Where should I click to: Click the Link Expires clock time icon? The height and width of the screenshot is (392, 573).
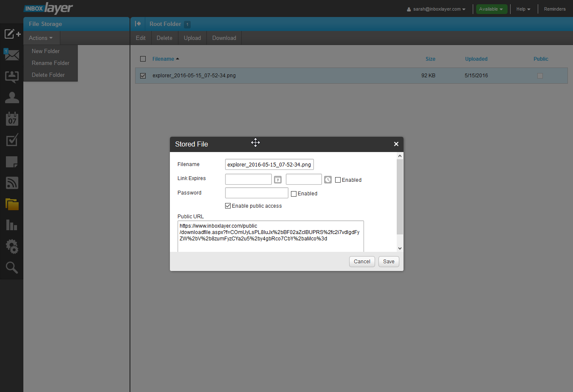tap(328, 180)
